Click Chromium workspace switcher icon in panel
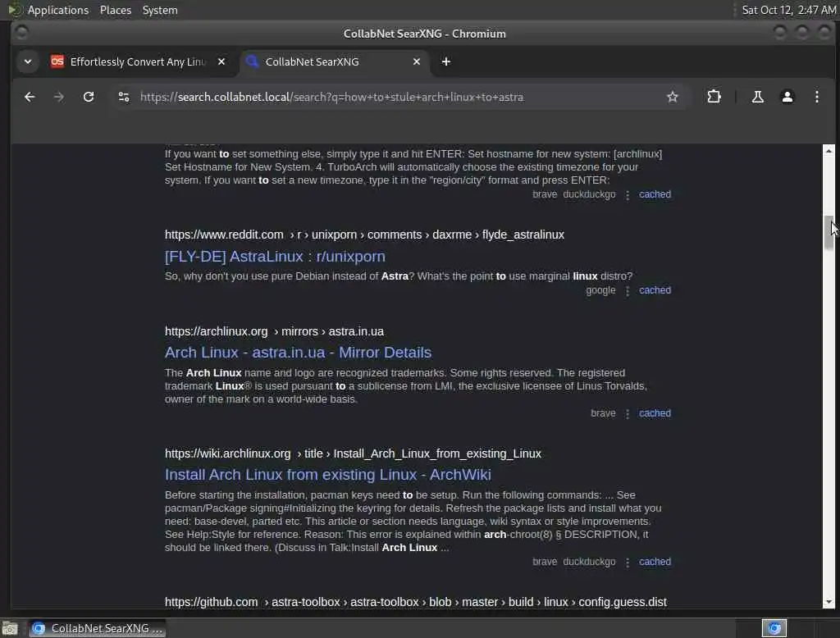The width and height of the screenshot is (840, 638). click(774, 628)
